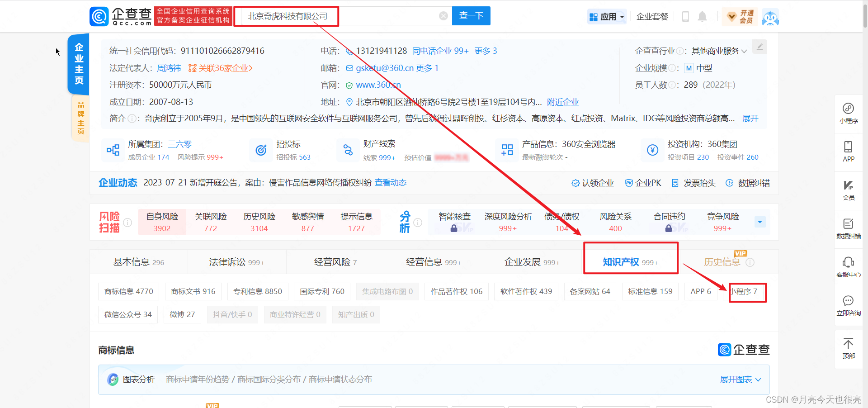Expand more analysis items dropdown arrow
This screenshot has height=408, width=868.
[760, 222]
